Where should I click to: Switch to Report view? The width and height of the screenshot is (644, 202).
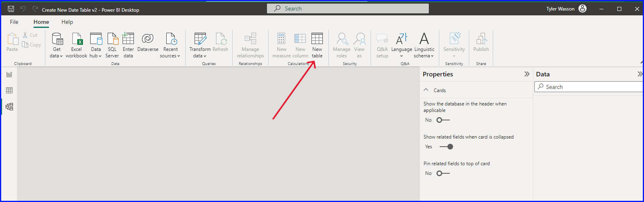[9, 74]
